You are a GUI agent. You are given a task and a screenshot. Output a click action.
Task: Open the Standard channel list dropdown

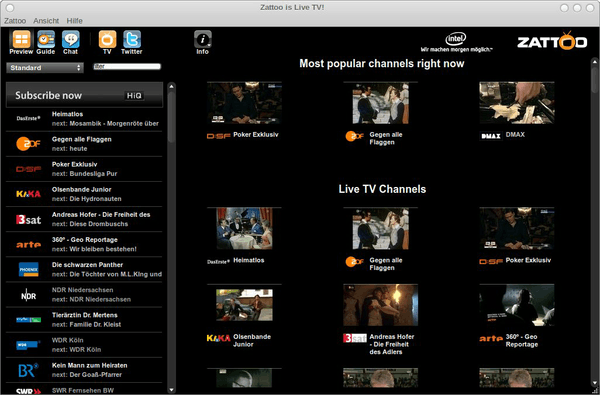[45, 68]
